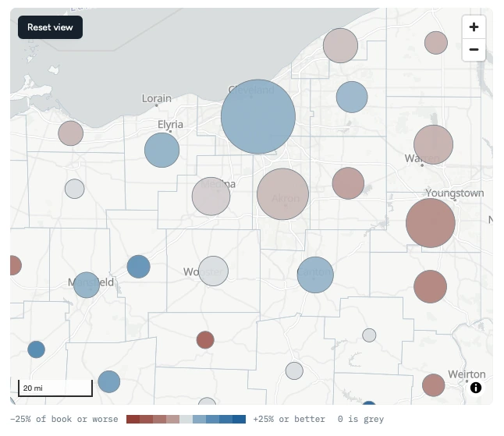Click the '0 is grey' legend note
This screenshot has width=504, height=436.
[x=360, y=419]
